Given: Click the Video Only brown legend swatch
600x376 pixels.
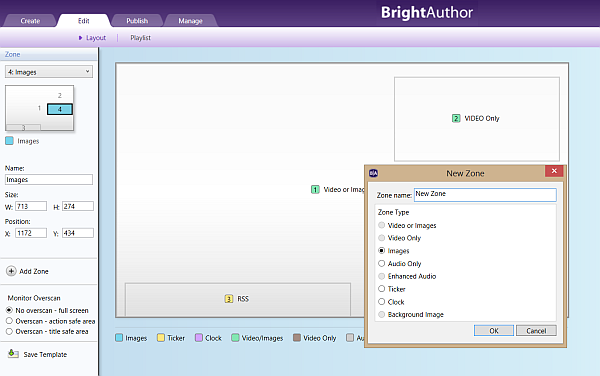Looking at the screenshot, I should pos(297,338).
